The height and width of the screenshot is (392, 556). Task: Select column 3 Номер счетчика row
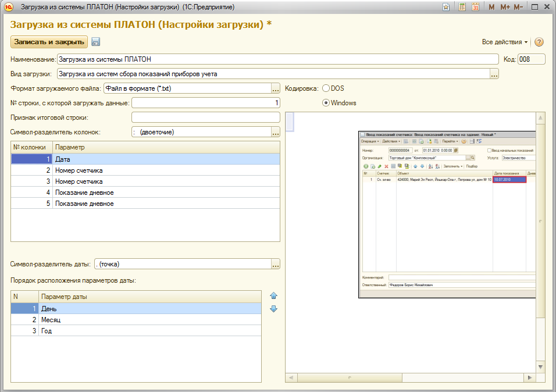pos(145,181)
